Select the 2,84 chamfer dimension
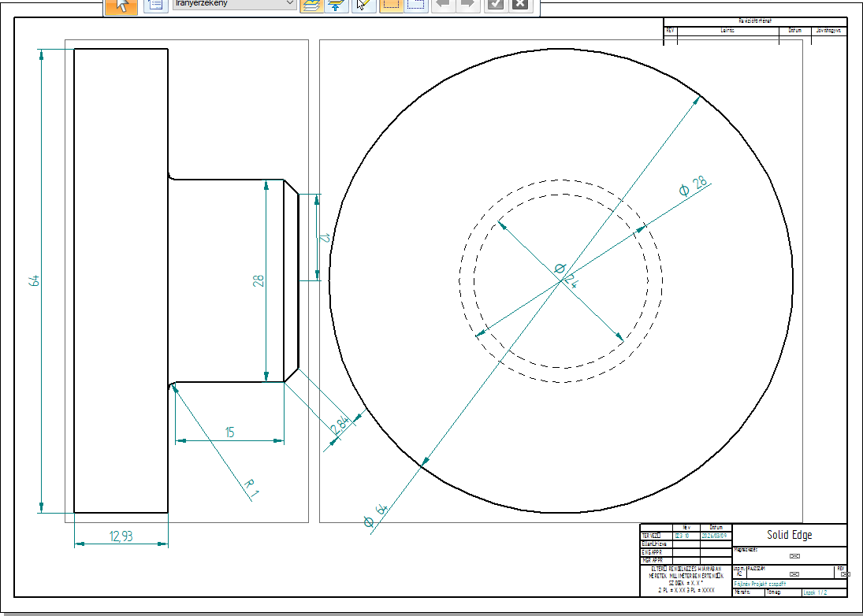The height and width of the screenshot is (616, 863). pyautogui.click(x=341, y=427)
